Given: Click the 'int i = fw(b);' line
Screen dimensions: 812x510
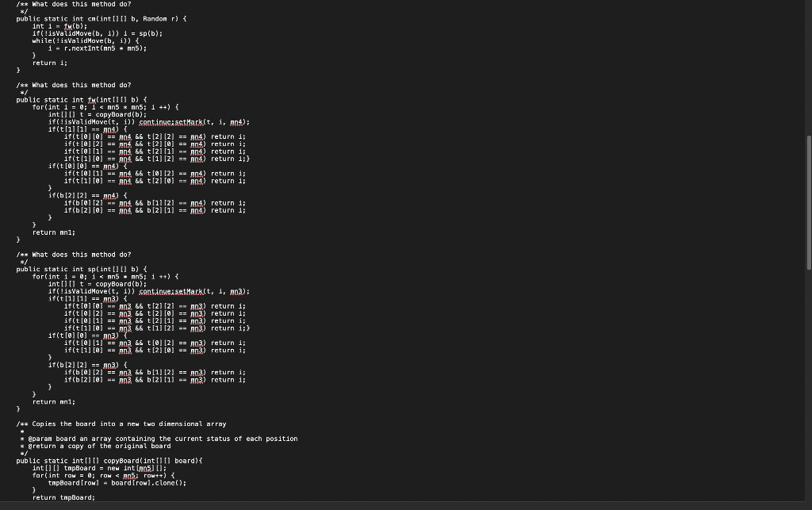Looking at the screenshot, I should click(59, 26).
